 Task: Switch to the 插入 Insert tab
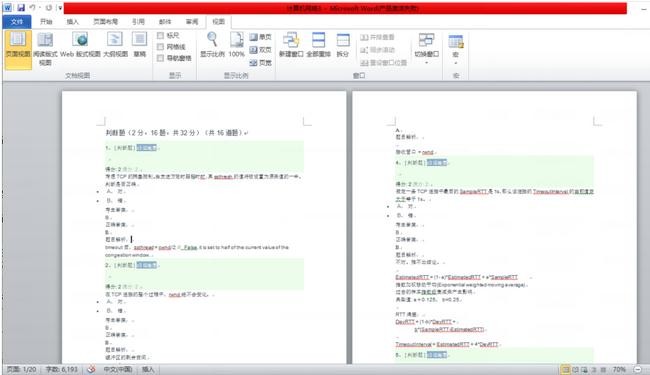point(73,22)
